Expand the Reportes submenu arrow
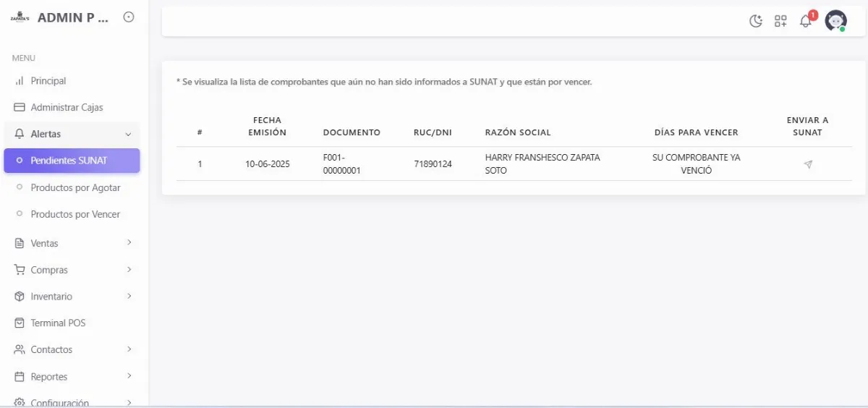868x408 pixels. (x=129, y=376)
